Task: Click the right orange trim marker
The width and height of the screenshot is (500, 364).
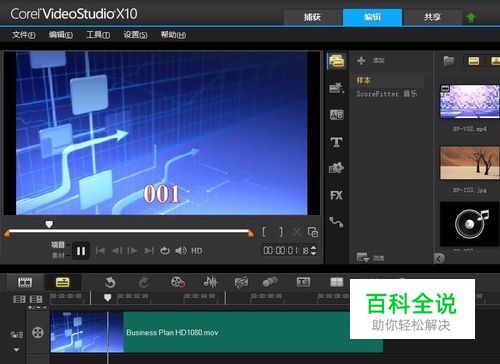Action: 250,234
